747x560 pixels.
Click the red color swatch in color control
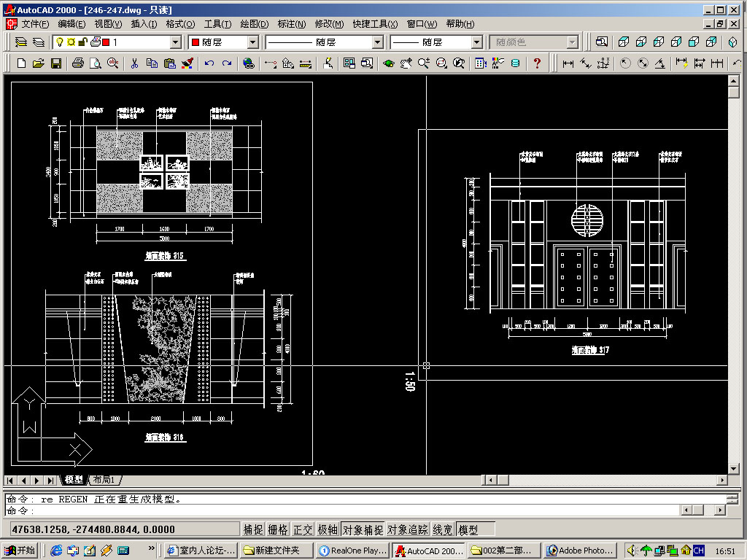pos(195,42)
